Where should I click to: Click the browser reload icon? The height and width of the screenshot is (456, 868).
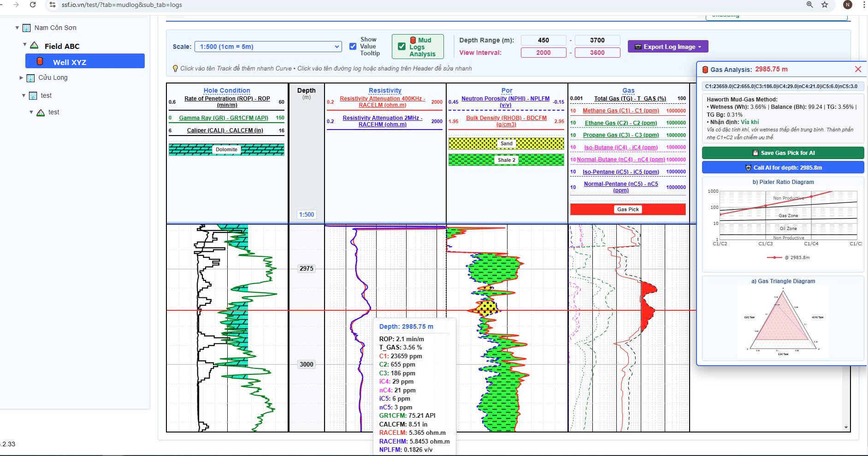pyautogui.click(x=32, y=5)
